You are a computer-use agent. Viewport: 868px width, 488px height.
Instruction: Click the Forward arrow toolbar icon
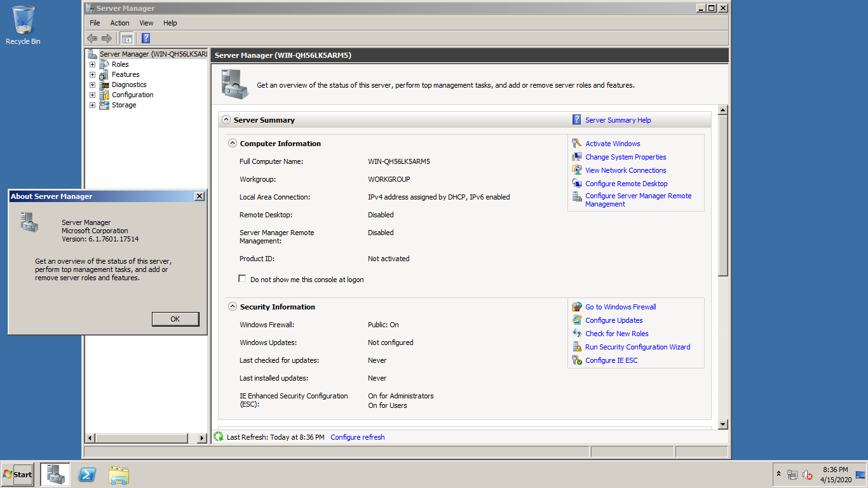(107, 38)
